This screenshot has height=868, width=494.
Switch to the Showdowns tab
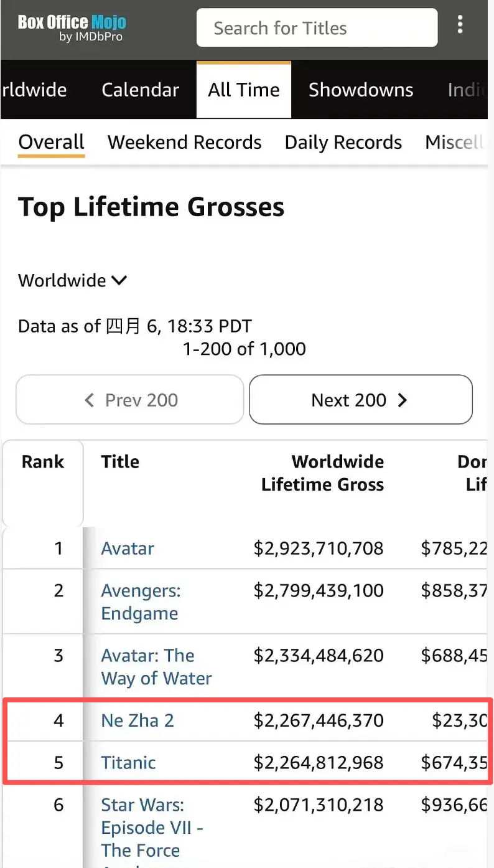[361, 90]
